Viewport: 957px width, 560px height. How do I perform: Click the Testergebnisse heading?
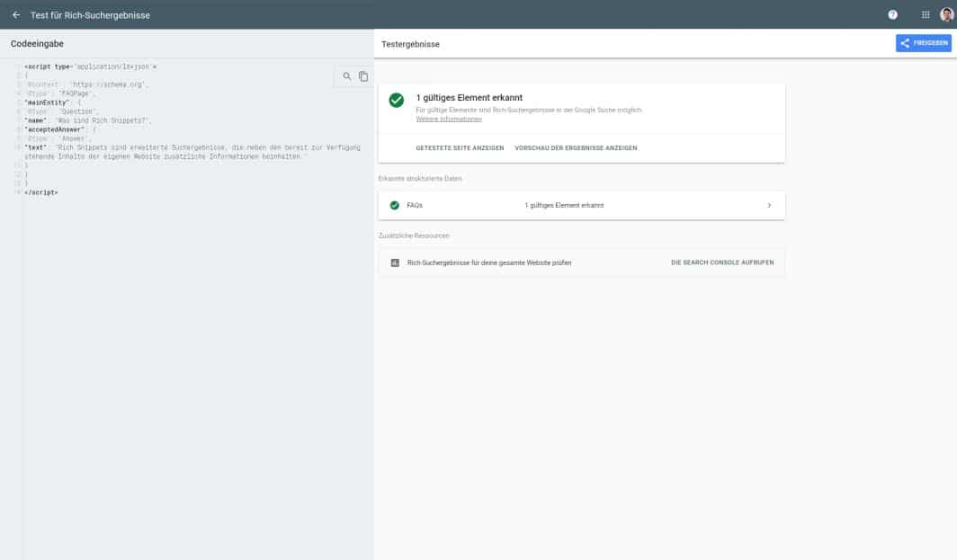[x=410, y=45]
